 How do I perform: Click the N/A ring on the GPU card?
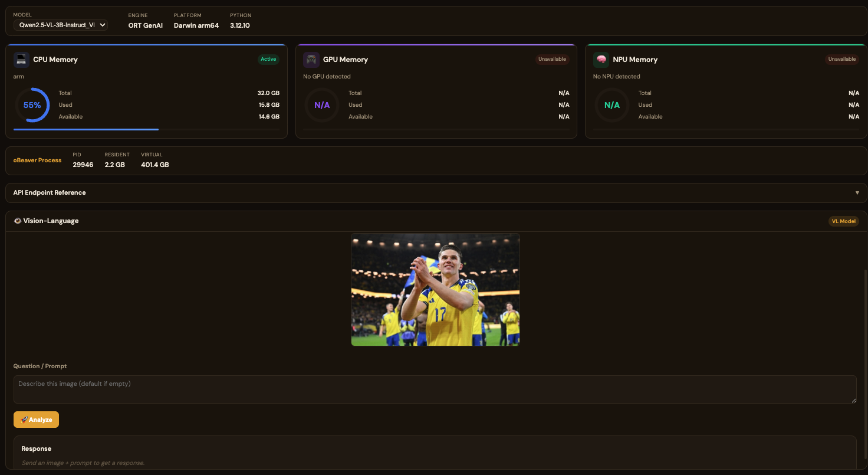(322, 104)
